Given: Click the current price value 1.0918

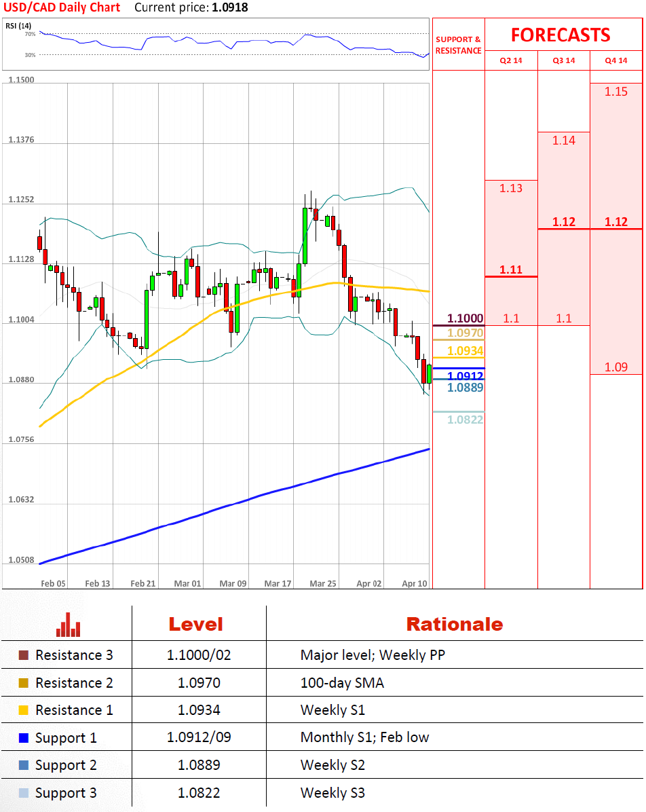Looking at the screenshot, I should click(x=230, y=7).
